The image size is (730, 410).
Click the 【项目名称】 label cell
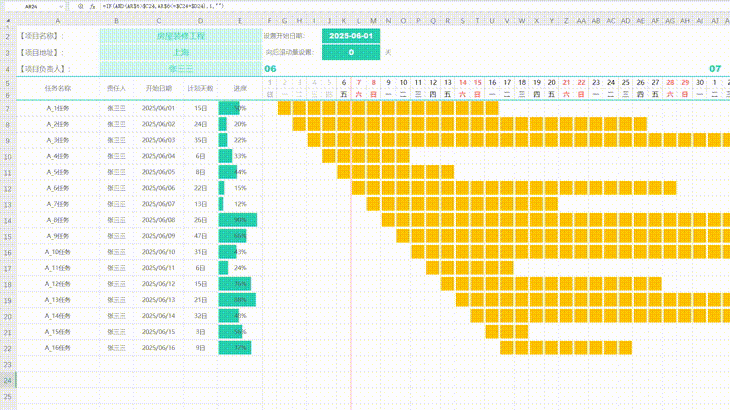coord(41,36)
